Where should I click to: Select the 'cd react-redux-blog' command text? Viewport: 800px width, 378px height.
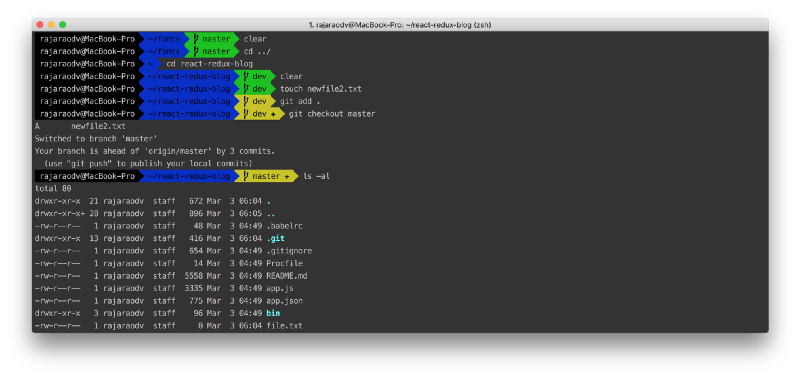(210, 64)
